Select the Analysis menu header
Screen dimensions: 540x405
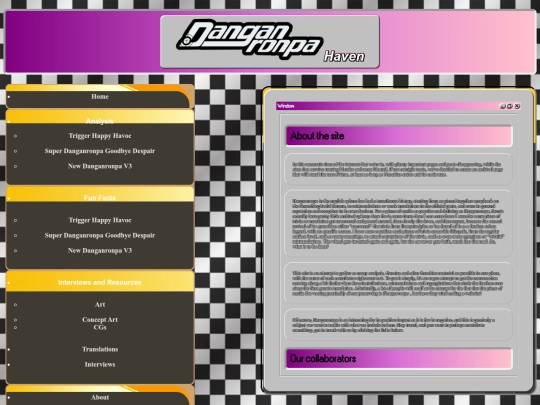[100, 121]
